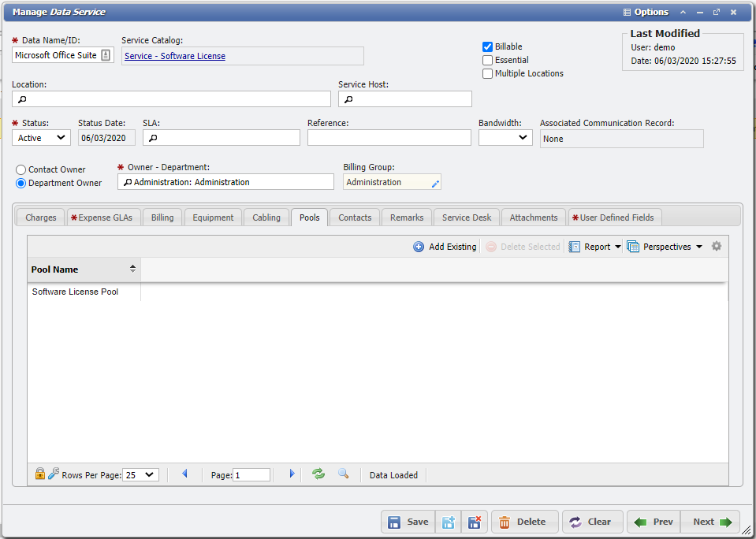The height and width of the screenshot is (539, 756).
Task: Open the Rows Per Page dropdown
Action: [141, 475]
